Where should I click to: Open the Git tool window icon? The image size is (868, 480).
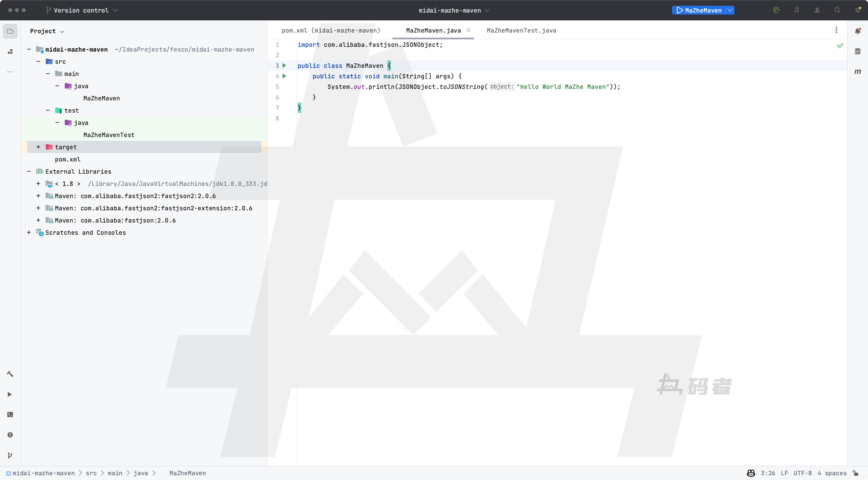click(10, 455)
